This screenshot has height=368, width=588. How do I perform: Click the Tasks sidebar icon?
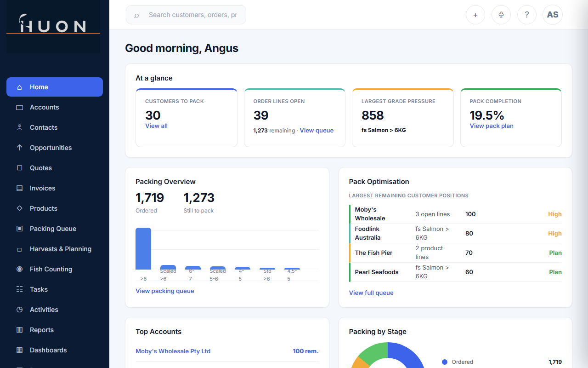coord(19,289)
